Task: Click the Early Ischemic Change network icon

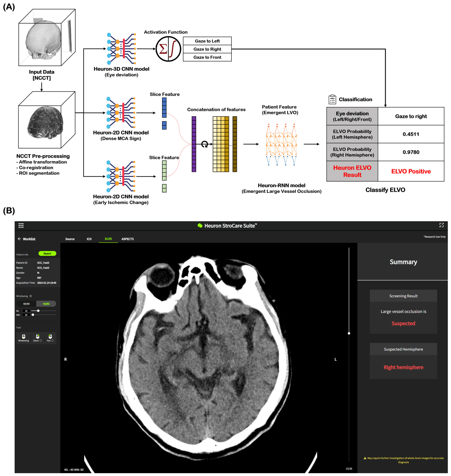Action: click(x=121, y=176)
